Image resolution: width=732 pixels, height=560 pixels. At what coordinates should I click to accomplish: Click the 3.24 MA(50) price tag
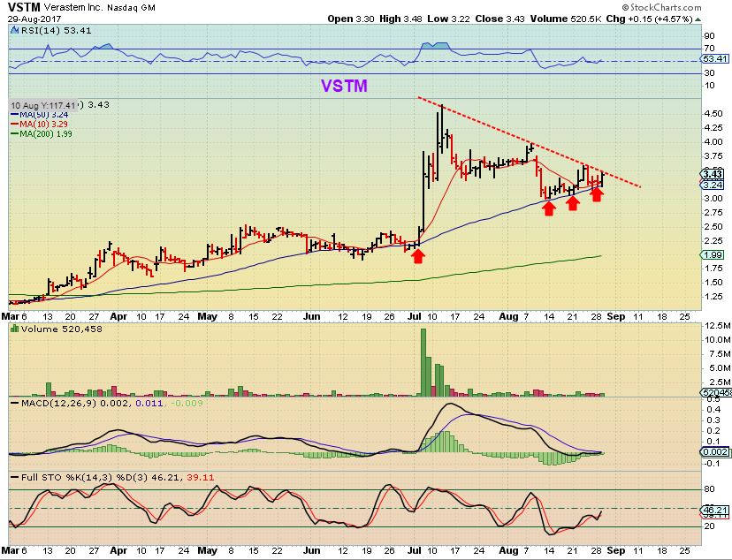coord(713,185)
